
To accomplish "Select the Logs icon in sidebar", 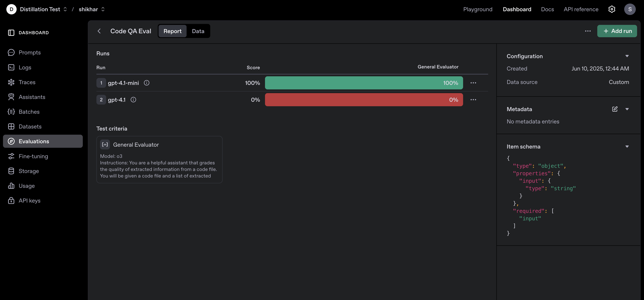I will pyautogui.click(x=11, y=67).
